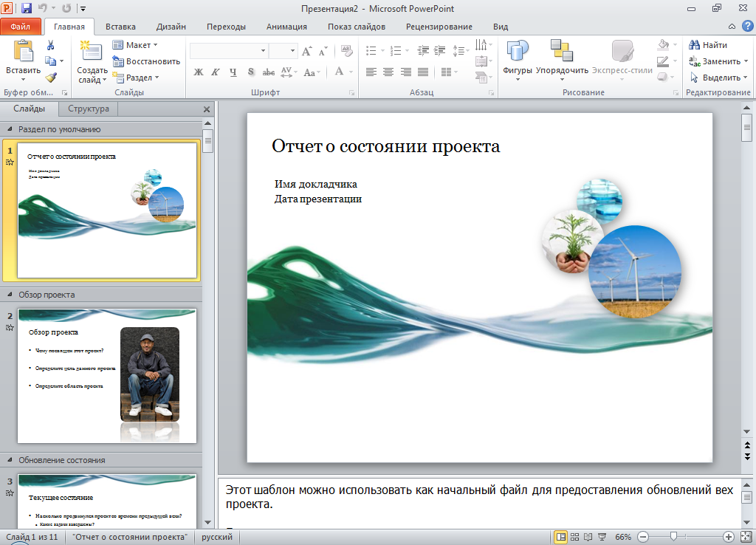Viewport: 756px width, 545px height.
Task: Expand the Раздел section dropdown
Action: [x=136, y=78]
